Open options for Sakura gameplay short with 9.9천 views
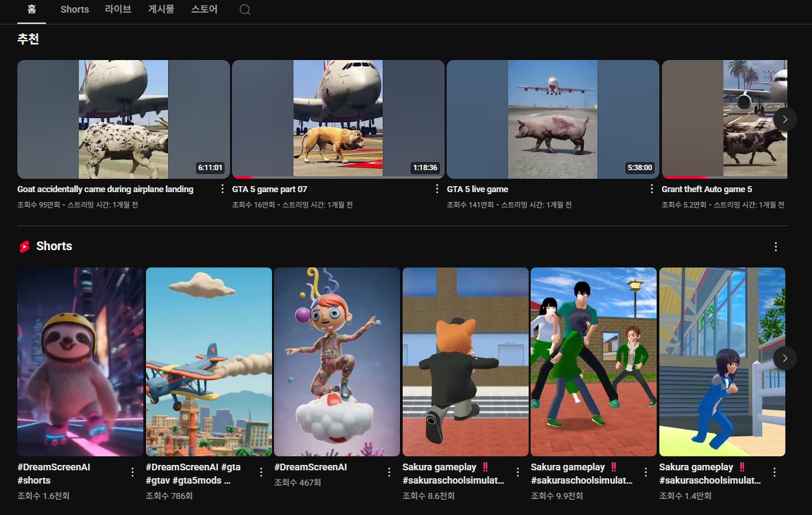Image resolution: width=812 pixels, height=515 pixels. tap(646, 472)
